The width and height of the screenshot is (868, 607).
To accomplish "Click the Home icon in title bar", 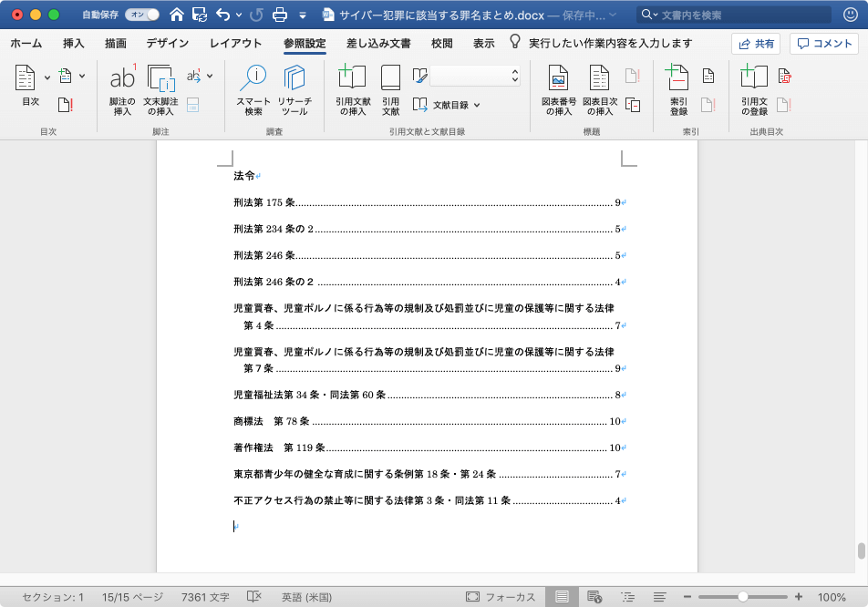I will point(177,15).
